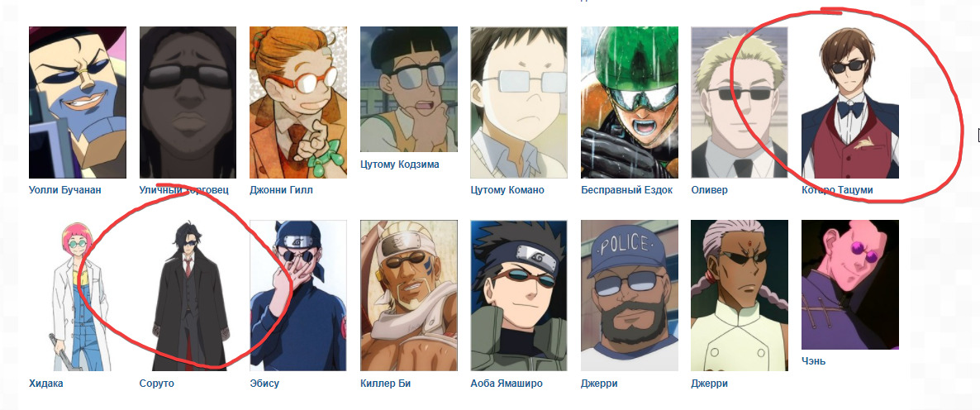980x410 pixels.
Task: Open Цутому Кодзима name link
Action: tap(400, 164)
